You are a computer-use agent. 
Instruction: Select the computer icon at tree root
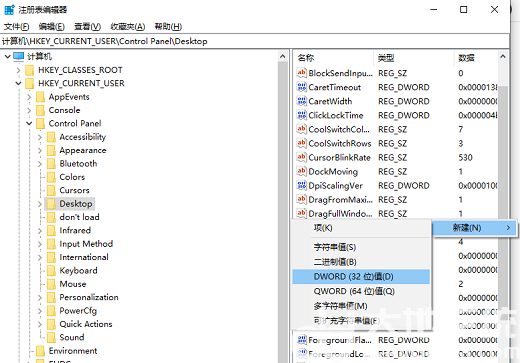[x=19, y=56]
